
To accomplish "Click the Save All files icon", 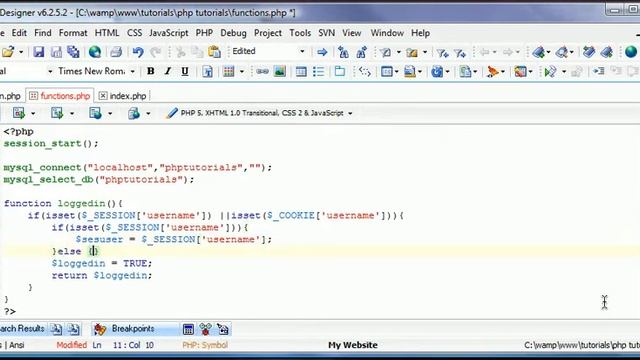I will [x=73, y=52].
